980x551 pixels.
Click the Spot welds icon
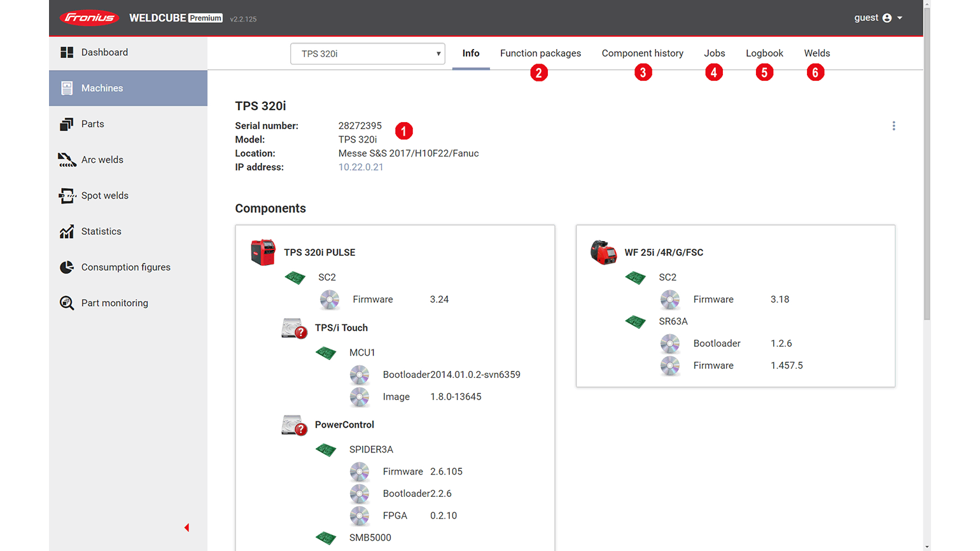click(x=67, y=195)
